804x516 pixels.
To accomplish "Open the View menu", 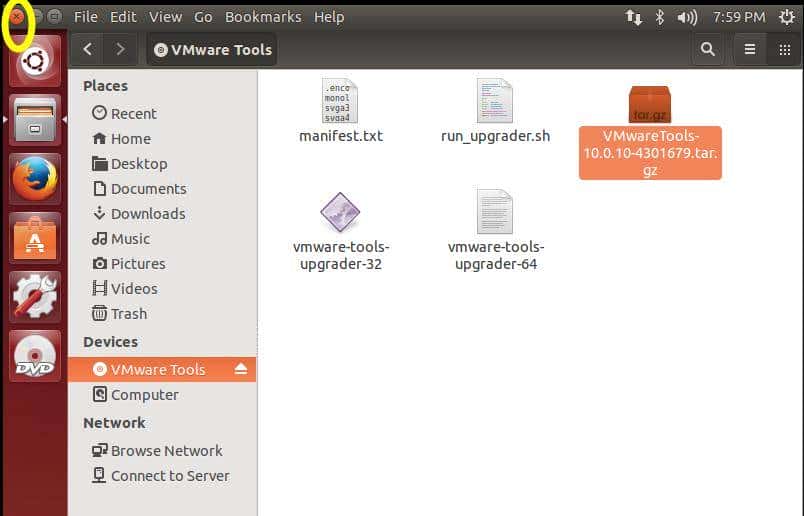I will [x=166, y=17].
